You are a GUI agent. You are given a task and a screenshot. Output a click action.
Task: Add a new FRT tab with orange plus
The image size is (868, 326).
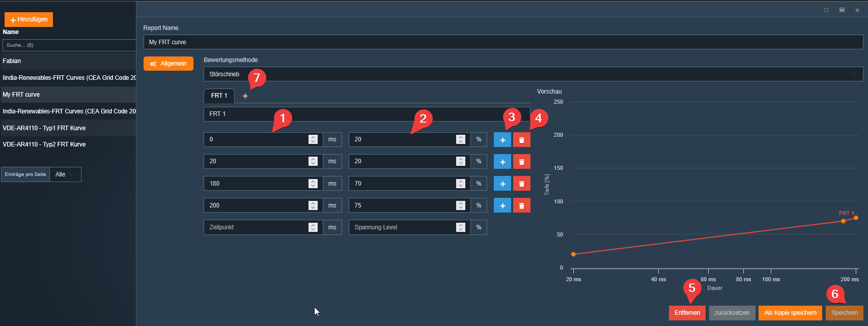pyautogui.click(x=245, y=96)
